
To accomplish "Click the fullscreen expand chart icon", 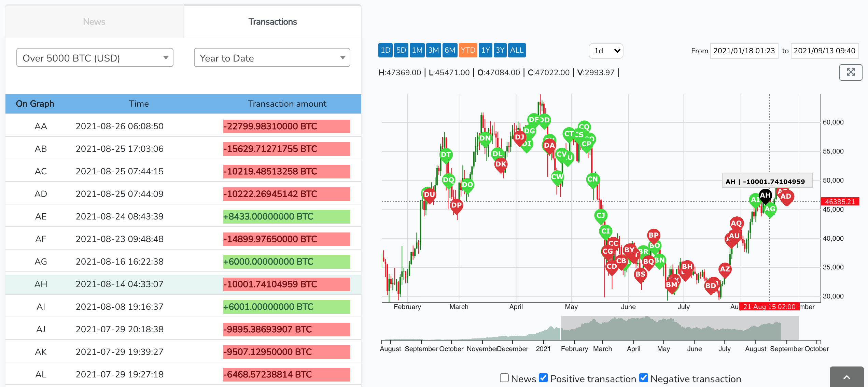I will (850, 72).
